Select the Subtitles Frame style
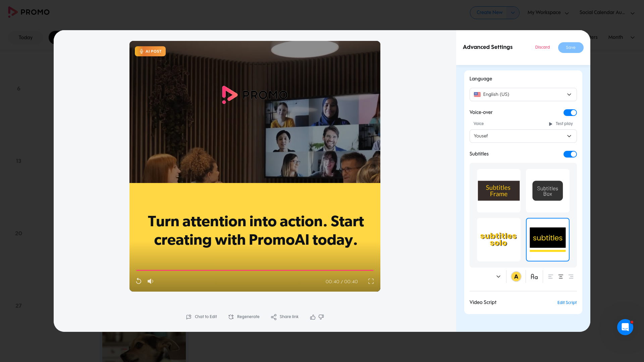 coord(498,191)
